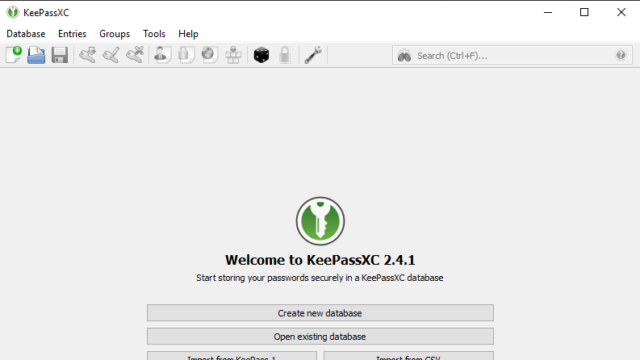The width and height of the screenshot is (640, 360).
Task: Click the Add new entry key icon
Action: coord(87,55)
